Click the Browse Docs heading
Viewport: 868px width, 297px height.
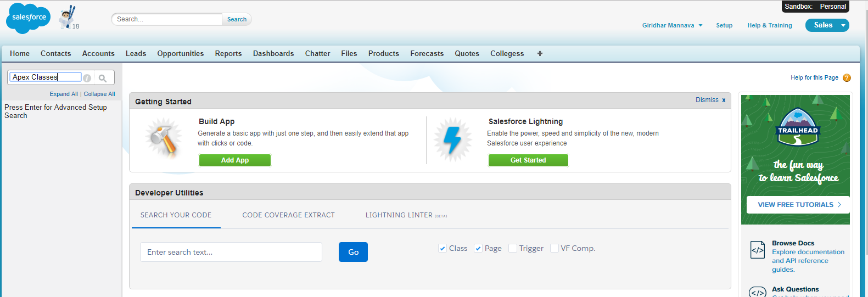(x=793, y=243)
